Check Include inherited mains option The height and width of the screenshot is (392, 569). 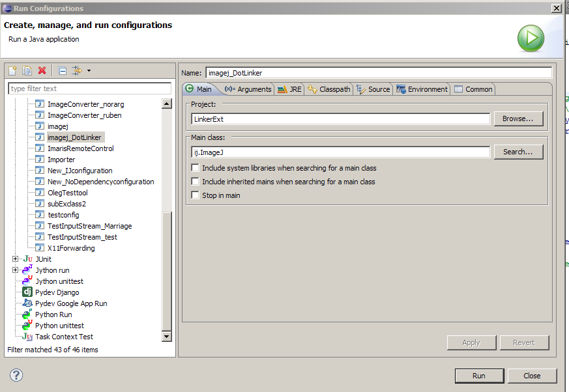tap(195, 182)
